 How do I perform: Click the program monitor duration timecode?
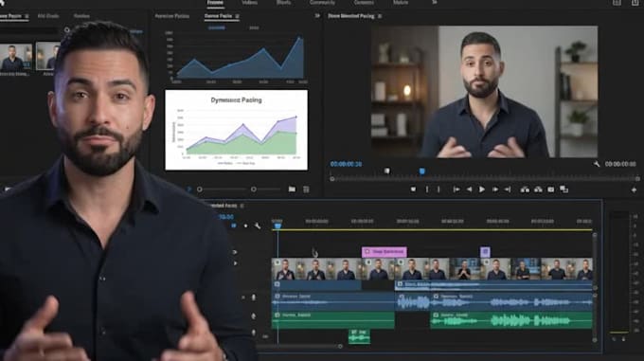pos(620,164)
